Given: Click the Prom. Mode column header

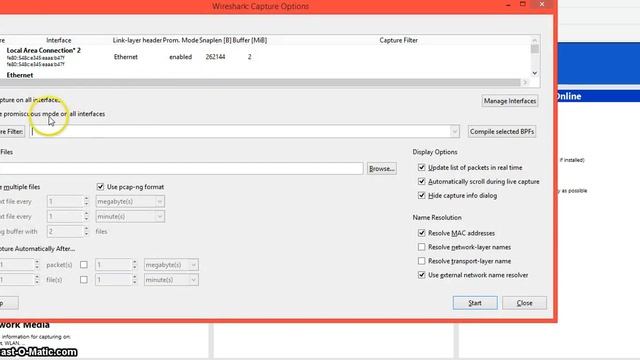Looking at the screenshot, I should tap(180, 40).
